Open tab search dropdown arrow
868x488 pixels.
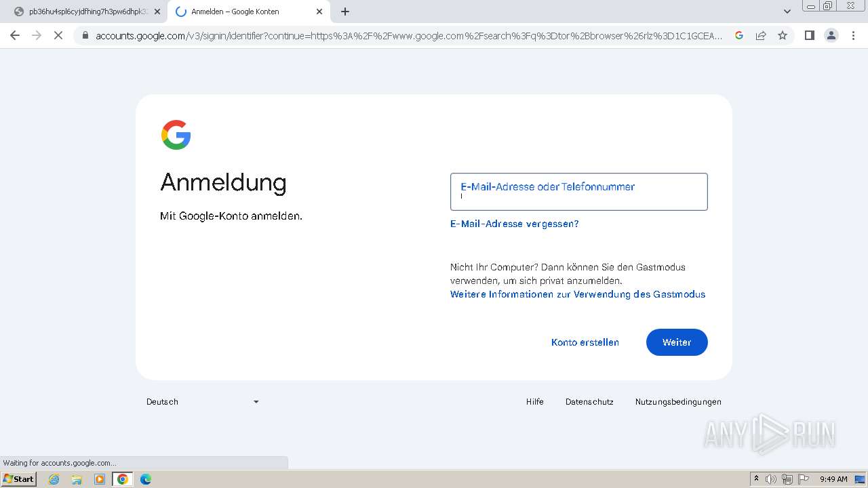(x=787, y=12)
